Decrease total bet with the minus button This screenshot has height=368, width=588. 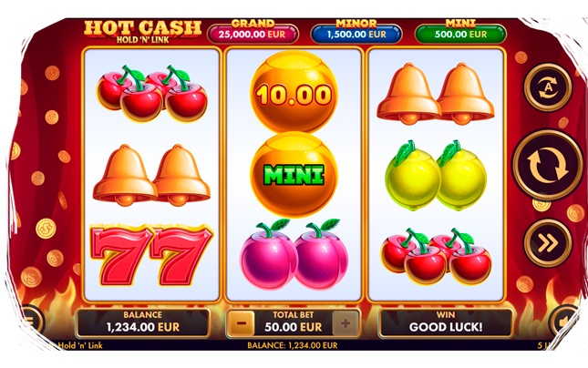(242, 323)
